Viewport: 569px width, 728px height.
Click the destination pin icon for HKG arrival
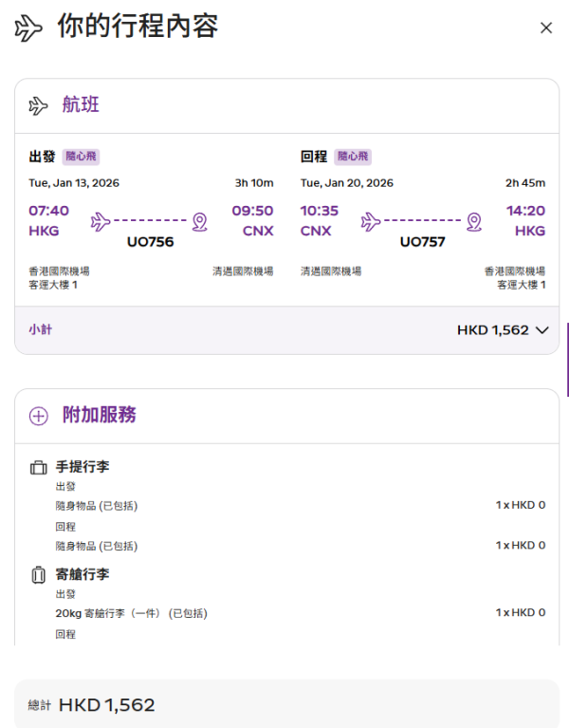[x=474, y=222]
